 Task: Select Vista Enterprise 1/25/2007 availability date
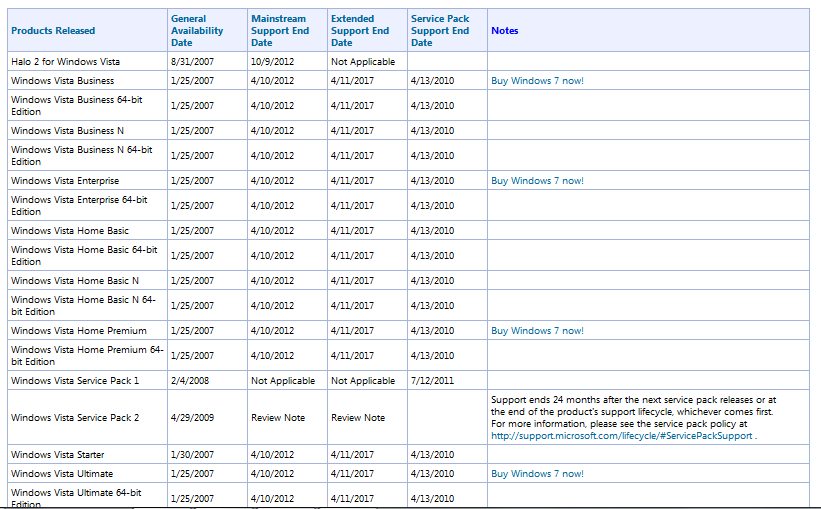tap(192, 181)
